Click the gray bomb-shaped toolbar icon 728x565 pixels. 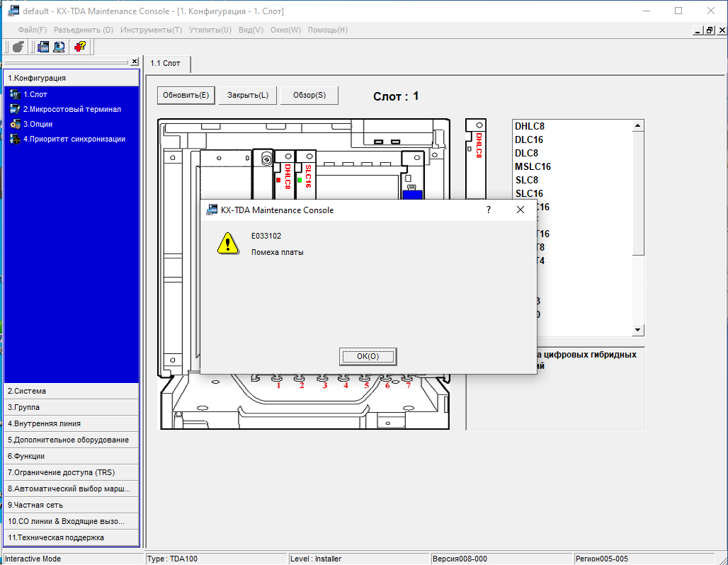tap(18, 47)
